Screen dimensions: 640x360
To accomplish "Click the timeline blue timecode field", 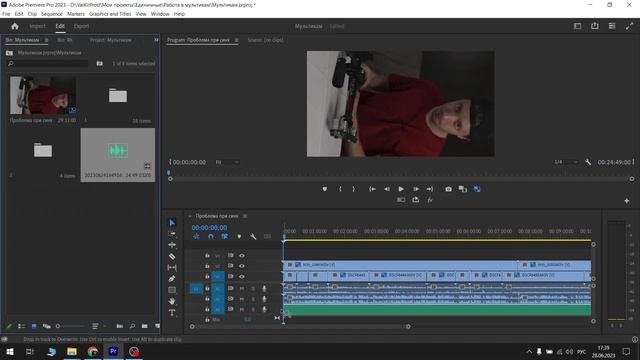I will [209, 228].
